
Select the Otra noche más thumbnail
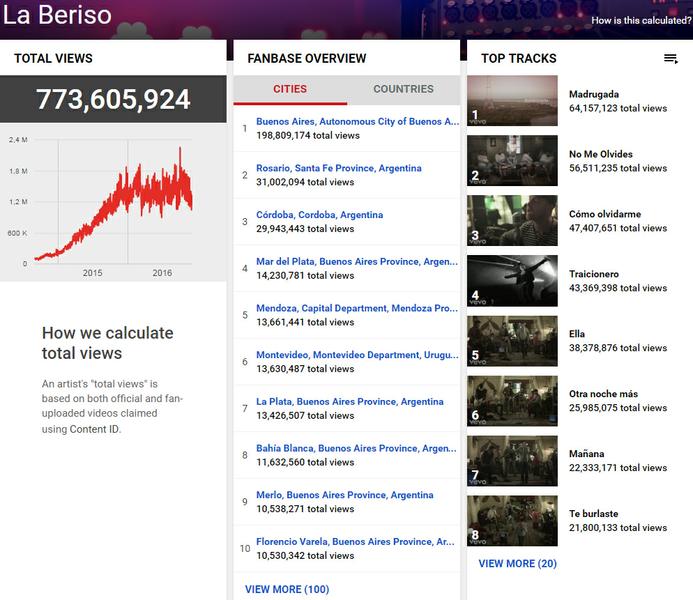(x=512, y=401)
